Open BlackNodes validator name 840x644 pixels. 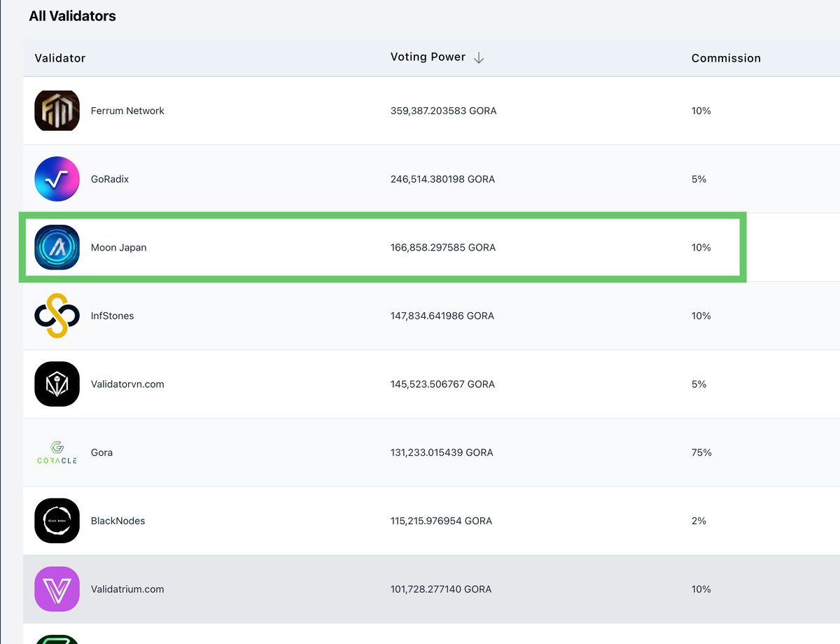tap(118, 521)
